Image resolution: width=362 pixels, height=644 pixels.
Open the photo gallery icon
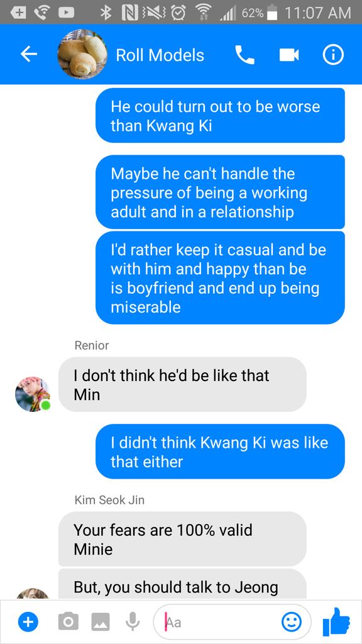pyautogui.click(x=100, y=622)
